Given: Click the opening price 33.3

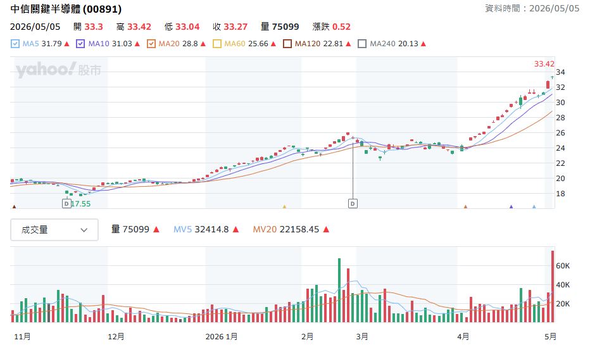Looking at the screenshot, I should [x=94, y=27].
